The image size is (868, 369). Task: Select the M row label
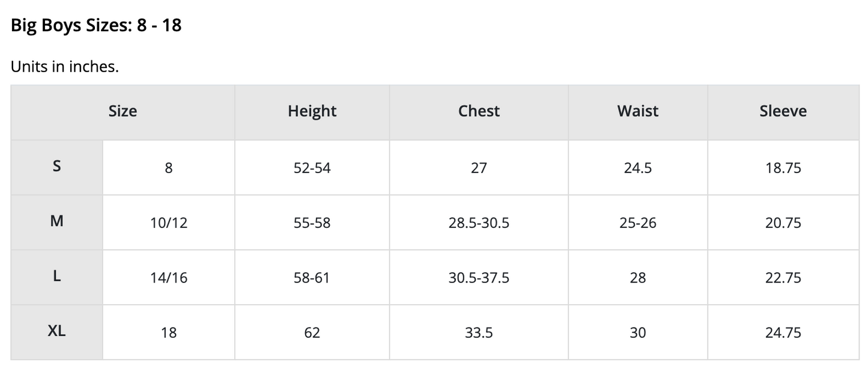(56, 221)
